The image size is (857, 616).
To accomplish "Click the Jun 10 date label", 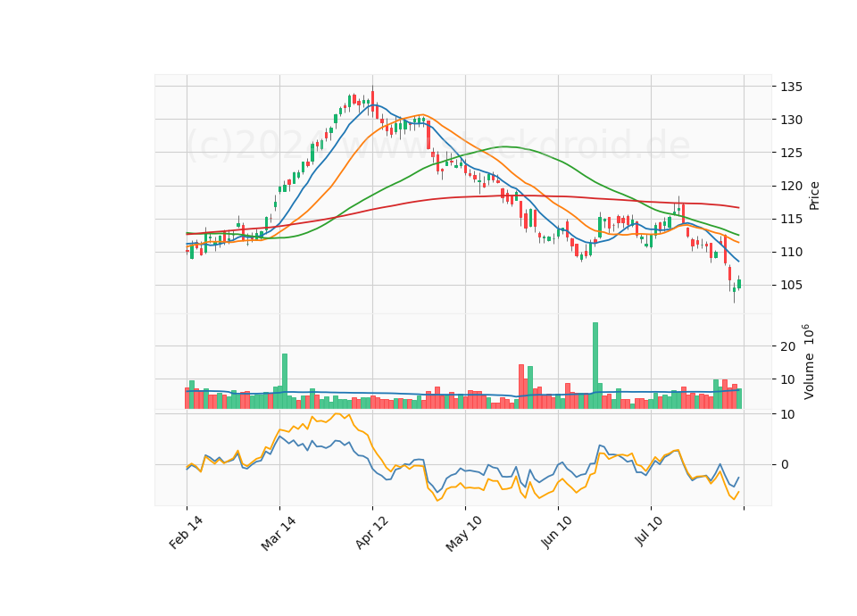I will pyautogui.click(x=557, y=532).
